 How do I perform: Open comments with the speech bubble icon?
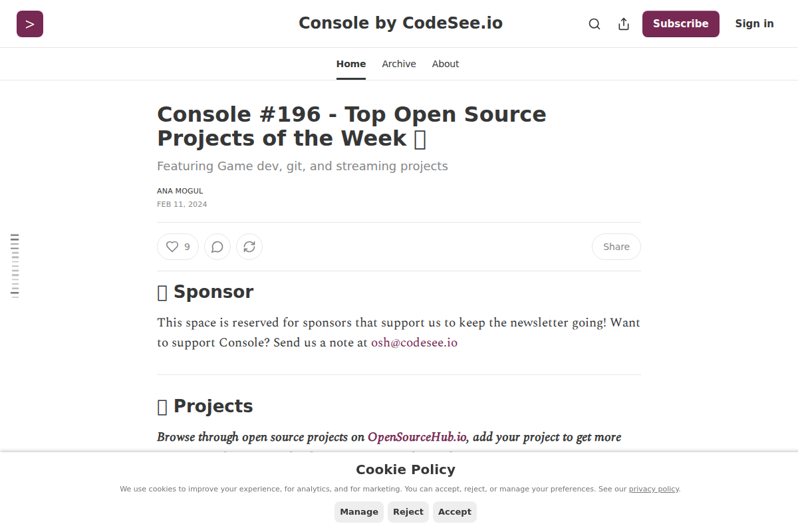point(217,247)
